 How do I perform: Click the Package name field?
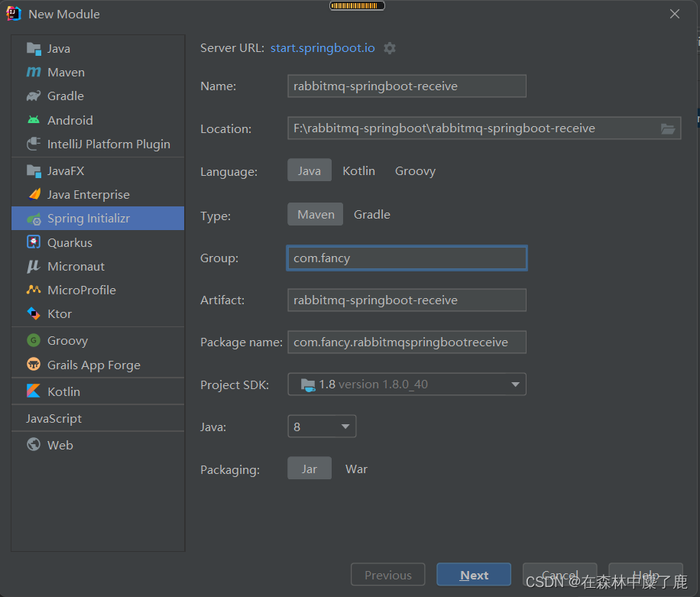(407, 342)
